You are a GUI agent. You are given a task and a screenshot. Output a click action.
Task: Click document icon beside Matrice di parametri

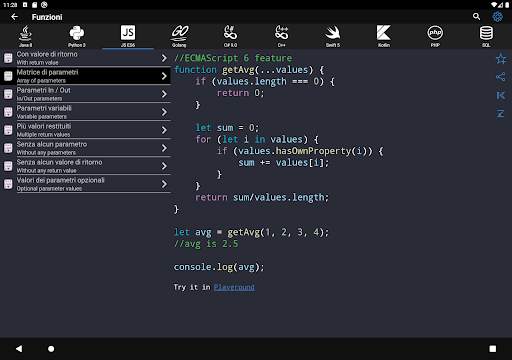(x=8, y=76)
